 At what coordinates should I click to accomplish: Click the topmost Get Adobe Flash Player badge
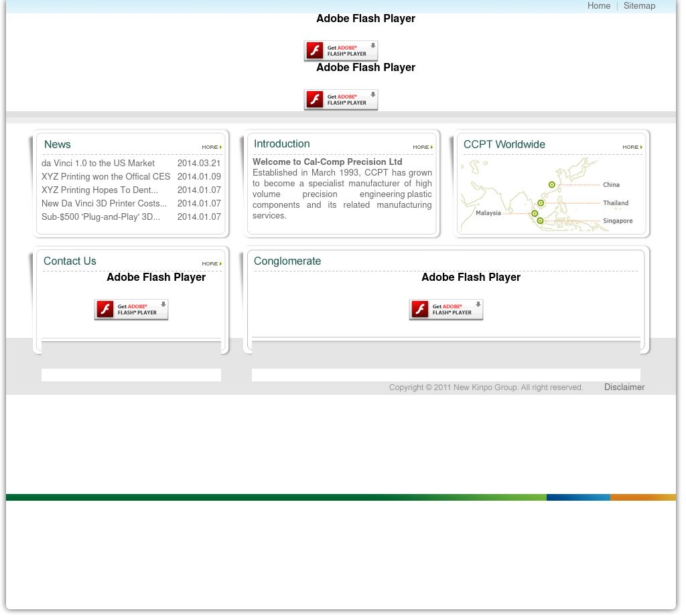(x=340, y=51)
